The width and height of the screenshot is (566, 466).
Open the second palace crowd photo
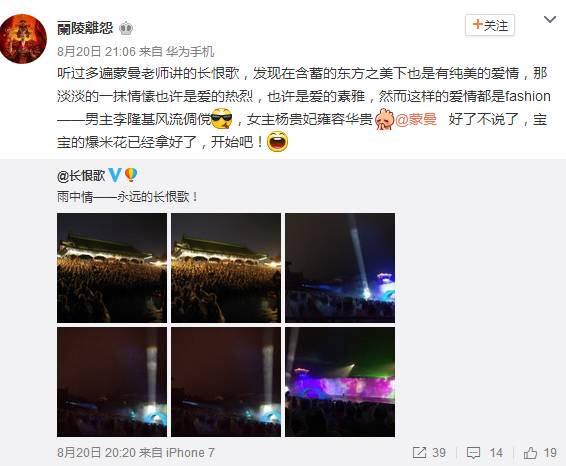coord(226,268)
